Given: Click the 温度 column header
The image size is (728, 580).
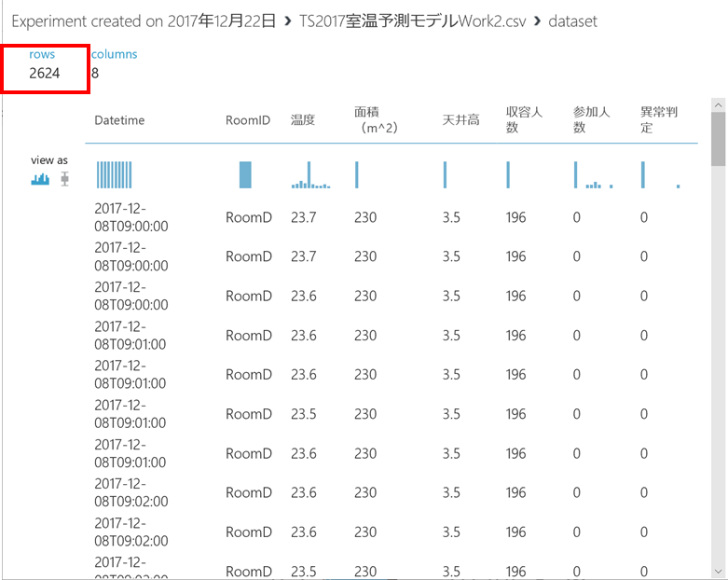Looking at the screenshot, I should (303, 120).
